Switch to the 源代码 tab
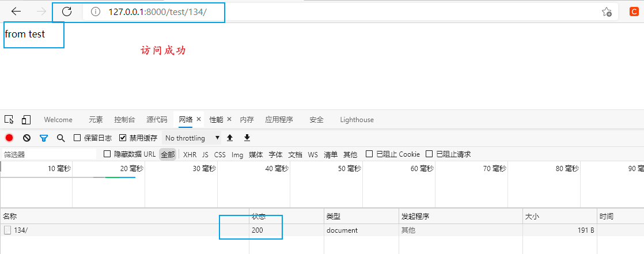The image size is (644, 254). (157, 120)
